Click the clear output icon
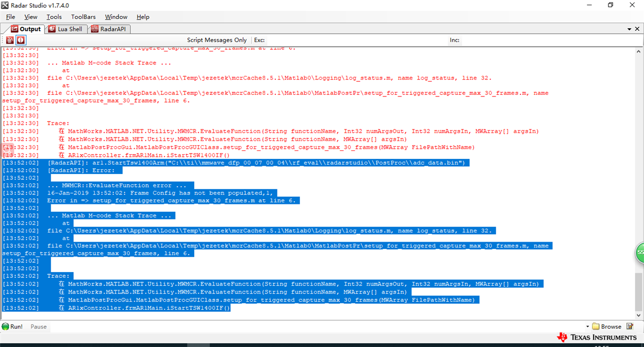This screenshot has width=644, height=347. tap(10, 40)
